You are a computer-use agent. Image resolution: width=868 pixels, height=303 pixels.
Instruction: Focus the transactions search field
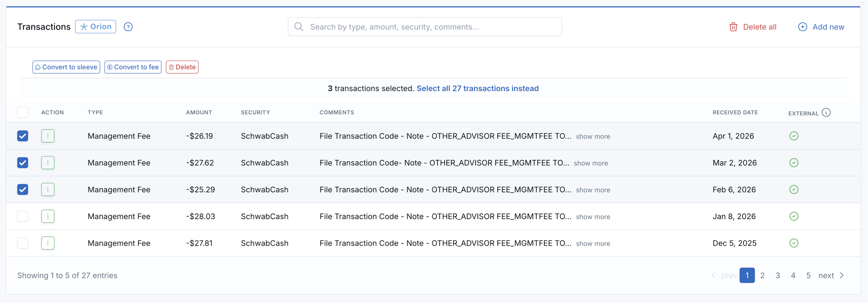425,27
